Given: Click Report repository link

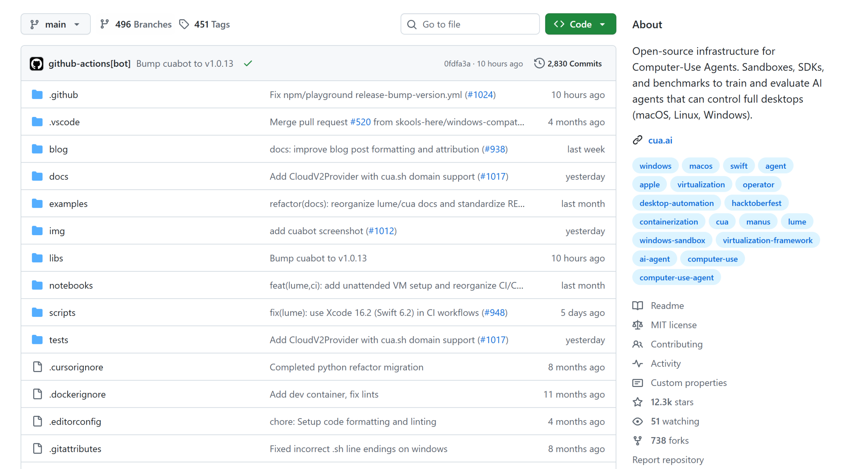Looking at the screenshot, I should point(668,460).
